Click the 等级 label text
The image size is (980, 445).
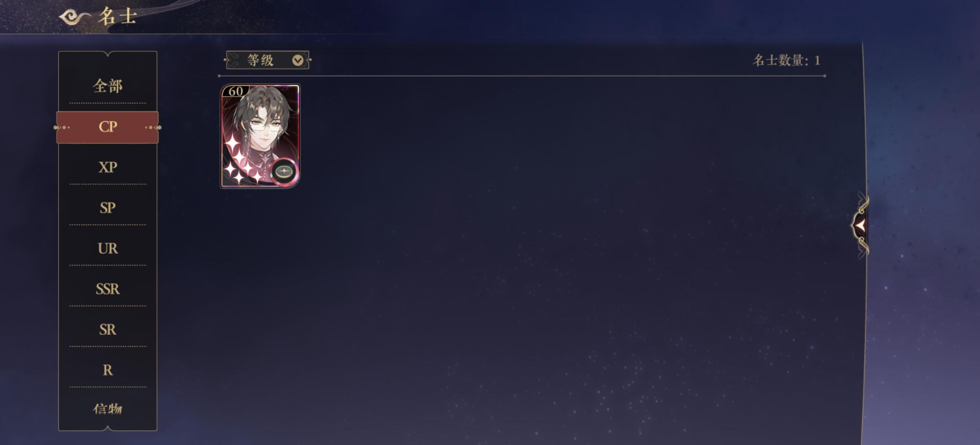click(x=260, y=60)
